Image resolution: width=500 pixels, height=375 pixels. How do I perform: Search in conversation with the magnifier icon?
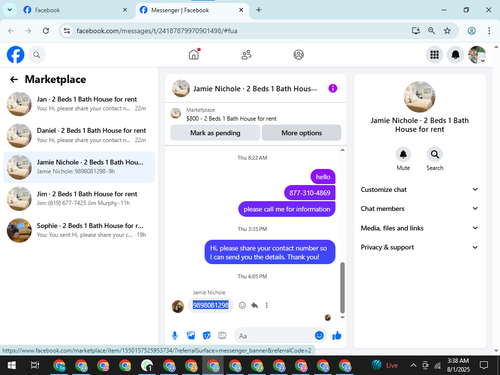point(435,154)
